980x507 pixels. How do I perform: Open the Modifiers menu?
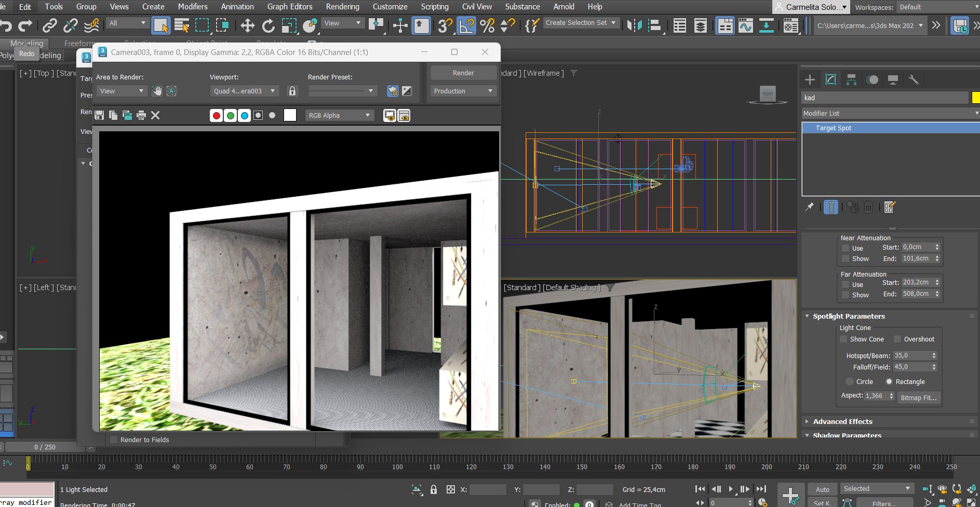[193, 7]
